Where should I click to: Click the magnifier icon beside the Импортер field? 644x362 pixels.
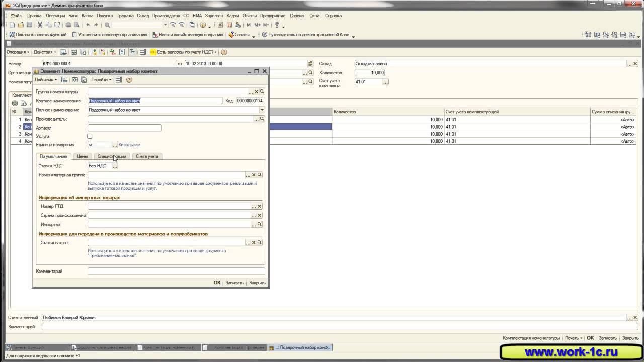click(x=260, y=224)
